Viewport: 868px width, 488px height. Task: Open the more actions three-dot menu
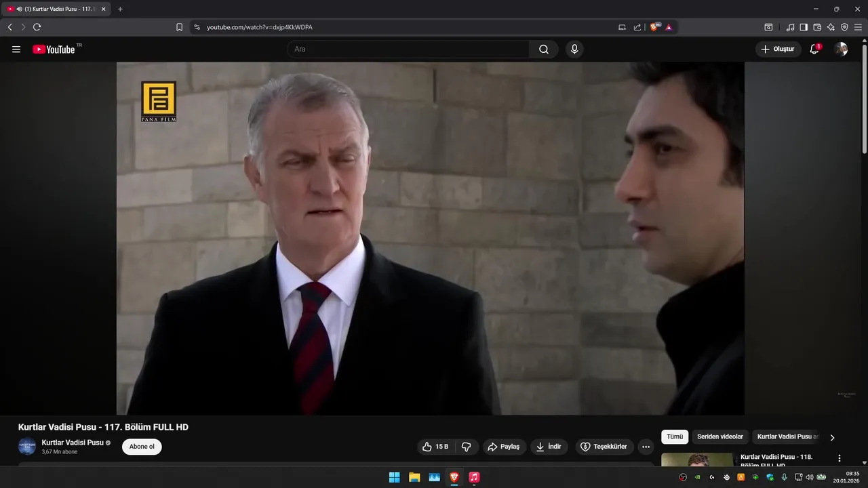click(x=646, y=447)
